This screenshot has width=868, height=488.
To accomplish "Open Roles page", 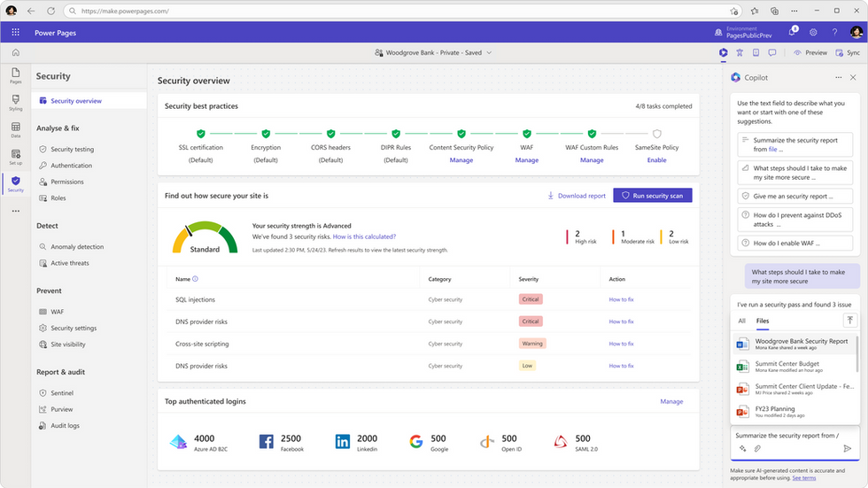I will pos(58,198).
